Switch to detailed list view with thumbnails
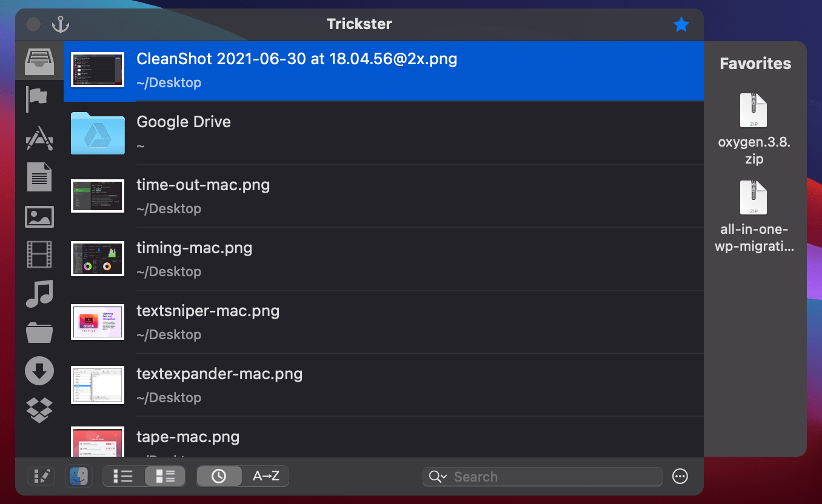Screen dimensions: 822x504 tap(165, 476)
